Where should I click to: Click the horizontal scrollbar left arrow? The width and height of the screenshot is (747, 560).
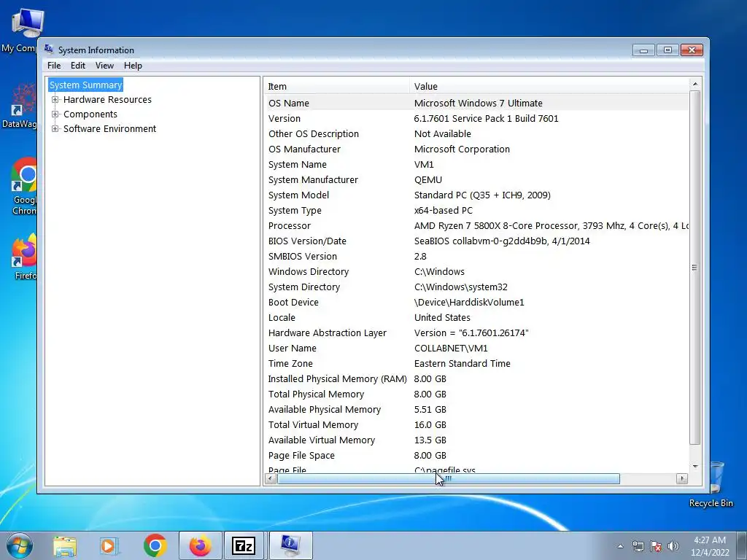pos(271,478)
